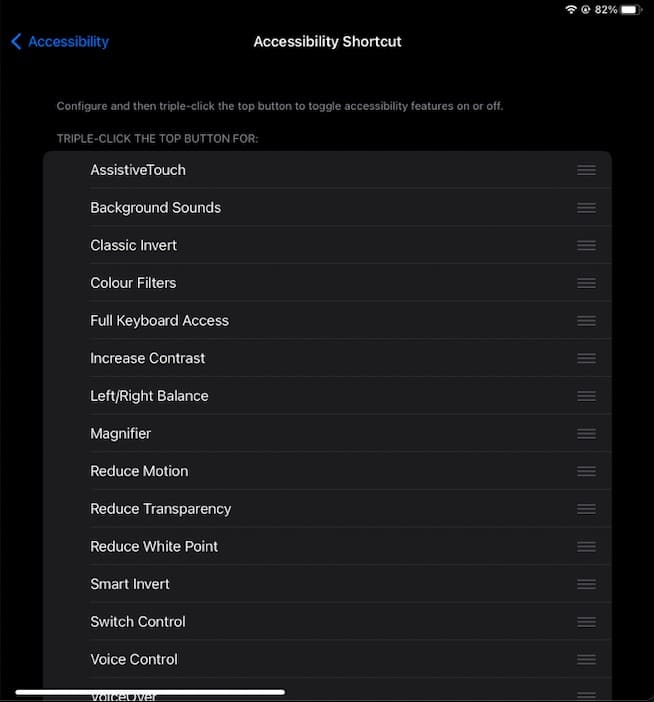Viewport: 654px width, 702px height.
Task: Enable Full Keyboard Access shortcut
Action: click(x=159, y=321)
